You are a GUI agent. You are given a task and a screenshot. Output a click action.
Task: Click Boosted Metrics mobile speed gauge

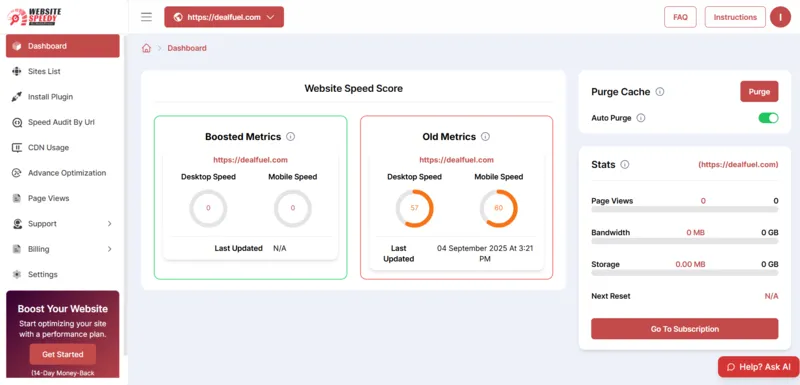coord(293,208)
